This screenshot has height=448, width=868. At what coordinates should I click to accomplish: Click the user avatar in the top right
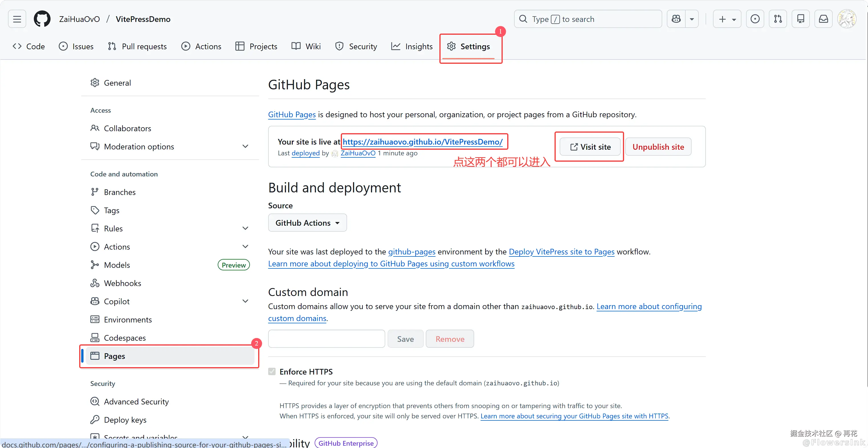[x=846, y=19]
